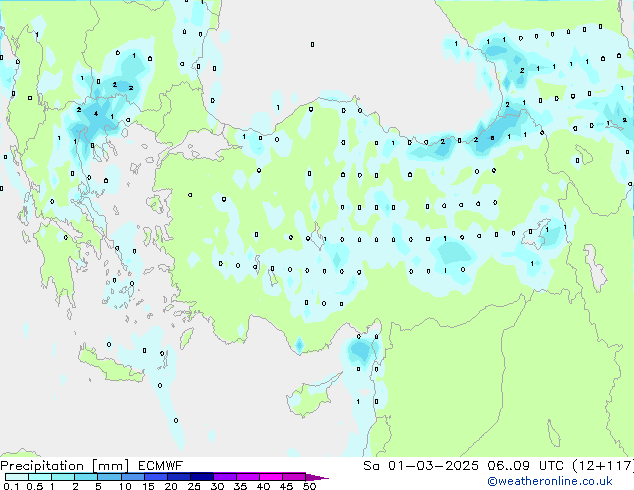Viewport: 634px width, 490px height.
Task: Click the '06..09 UTC' time text
Action: click(x=525, y=466)
